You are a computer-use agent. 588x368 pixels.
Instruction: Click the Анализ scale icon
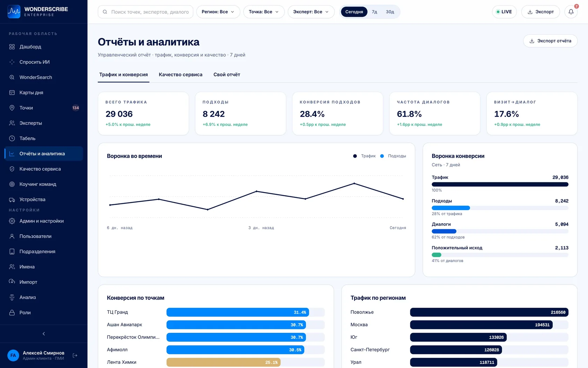point(12,297)
